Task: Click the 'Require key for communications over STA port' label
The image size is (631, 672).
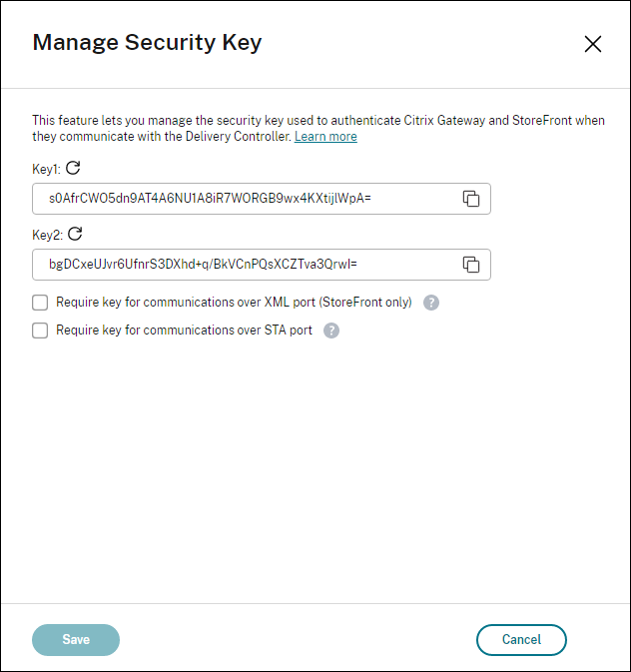Action: 184,331
